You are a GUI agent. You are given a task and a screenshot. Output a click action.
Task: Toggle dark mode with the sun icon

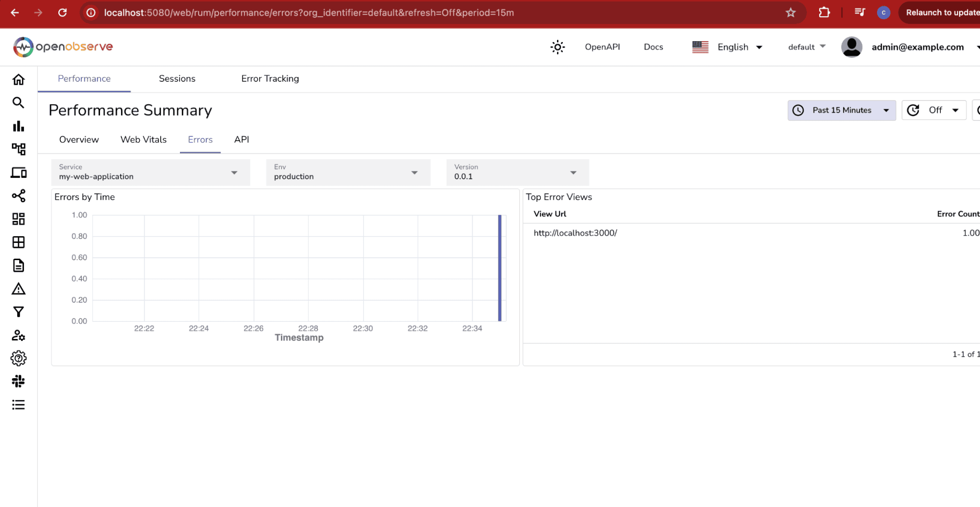point(557,47)
